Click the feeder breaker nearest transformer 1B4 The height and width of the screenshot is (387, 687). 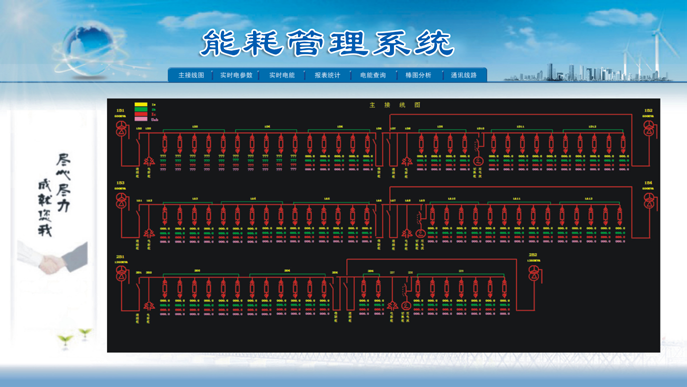620,216
